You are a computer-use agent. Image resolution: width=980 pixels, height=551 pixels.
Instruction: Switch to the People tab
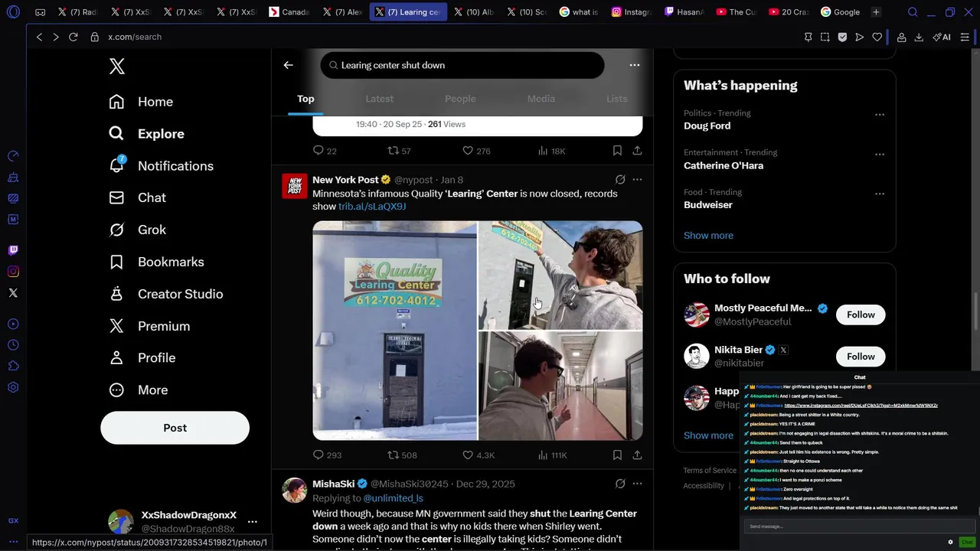coord(460,99)
